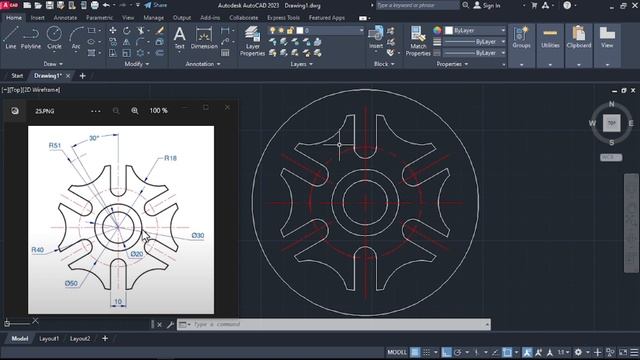Viewport: 640px width, 360px height.
Task: Select the Arc tool
Action: pos(76,38)
